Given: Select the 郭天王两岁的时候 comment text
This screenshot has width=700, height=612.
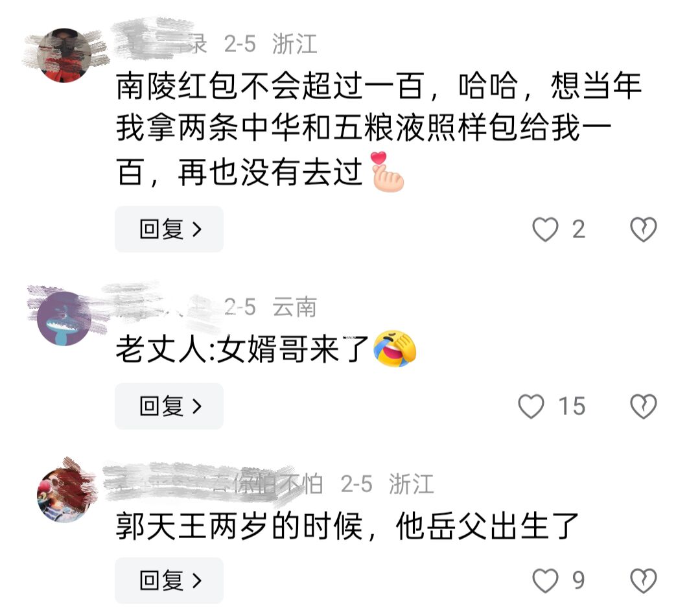Looking at the screenshot, I should click(347, 526).
